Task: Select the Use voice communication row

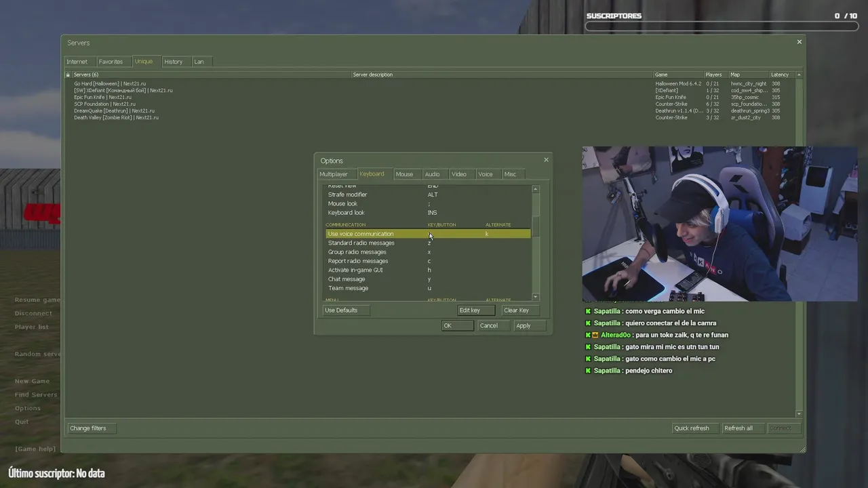Action: 428,234
